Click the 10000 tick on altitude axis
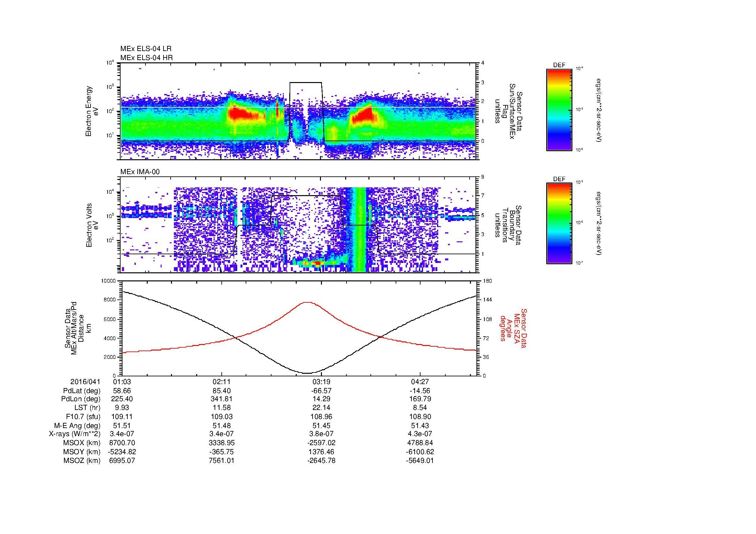Screen dimensions: 756x534 point(109,281)
